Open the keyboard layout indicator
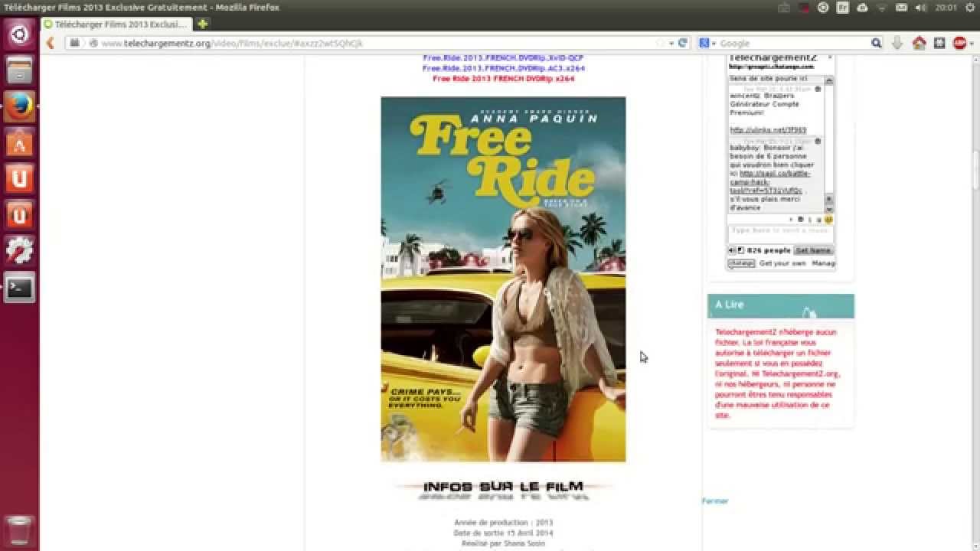Screen dimensions: 980x551 tap(843, 8)
